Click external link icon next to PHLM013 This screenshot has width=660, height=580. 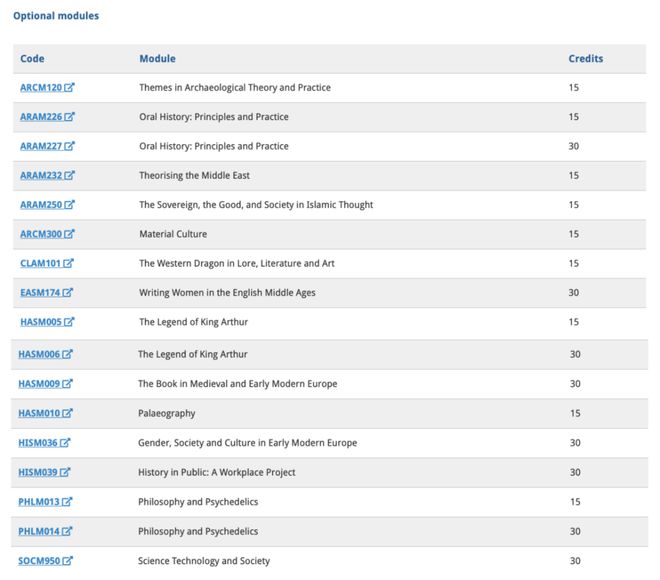tap(68, 502)
